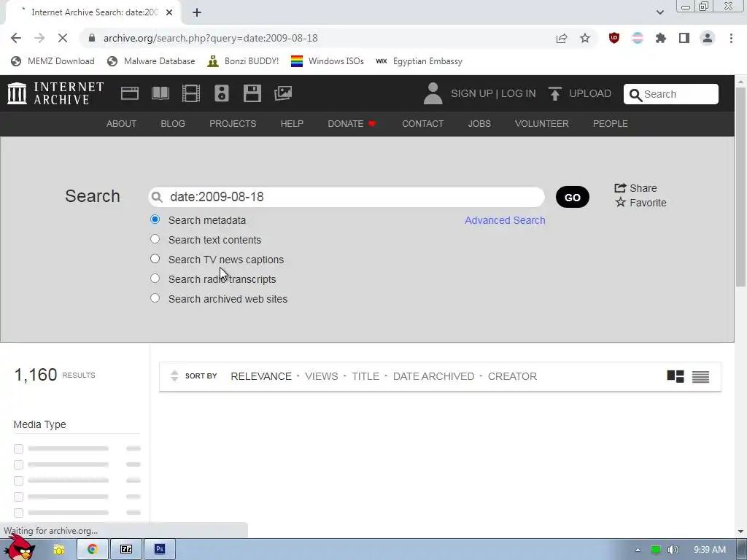The image size is (747, 560).
Task: Open the Software floppy disk icon
Action: [x=252, y=93]
